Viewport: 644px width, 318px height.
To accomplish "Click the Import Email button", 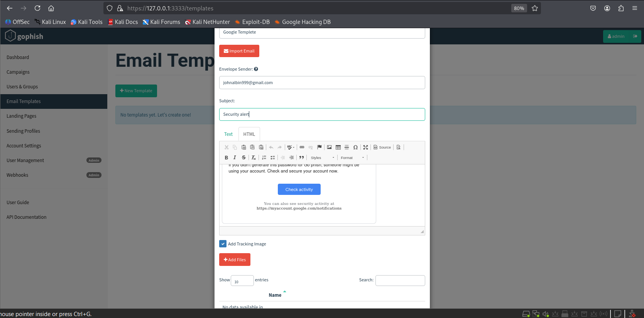I will [239, 51].
